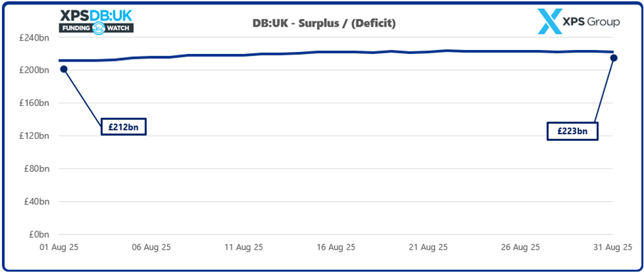Click the XPS Group X logo icon
644x273 pixels.
pyautogui.click(x=549, y=22)
